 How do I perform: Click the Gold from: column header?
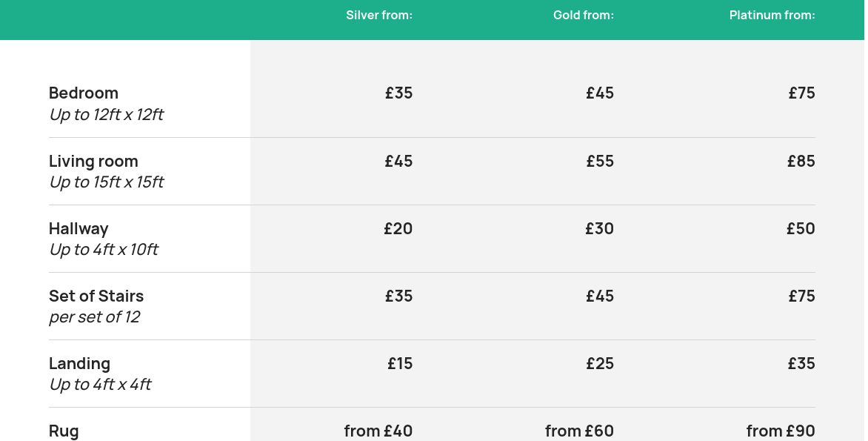[x=584, y=16]
